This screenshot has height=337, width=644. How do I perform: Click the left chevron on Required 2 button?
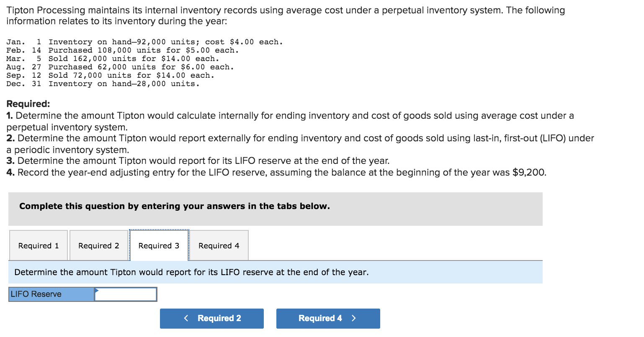[x=186, y=318]
